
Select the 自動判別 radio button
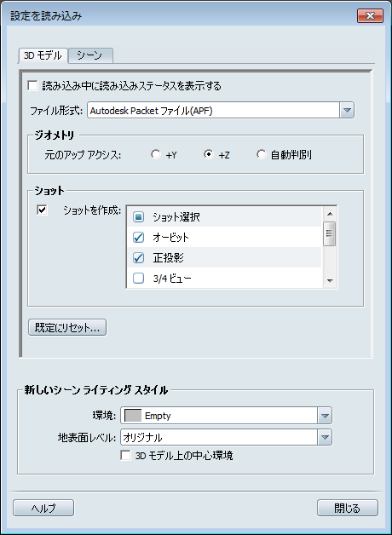coord(262,154)
